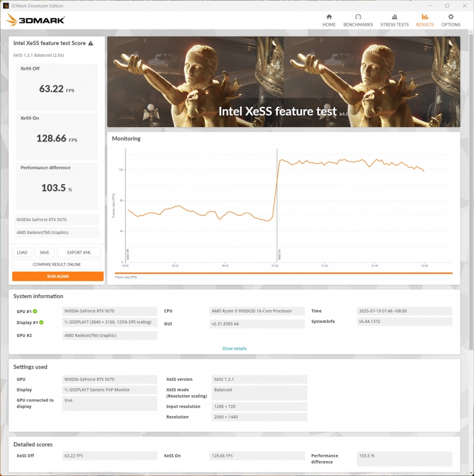Open the Benchmarks gauge icon

(358, 17)
